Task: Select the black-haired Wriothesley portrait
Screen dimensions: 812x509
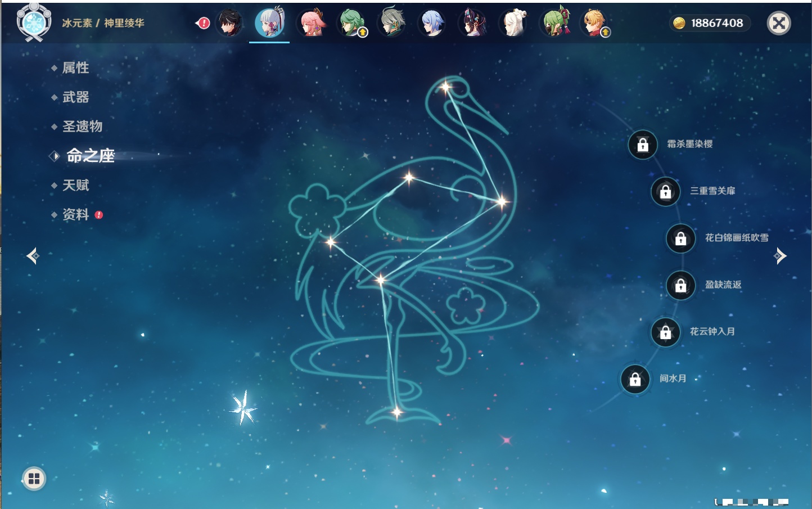Action: [x=229, y=23]
